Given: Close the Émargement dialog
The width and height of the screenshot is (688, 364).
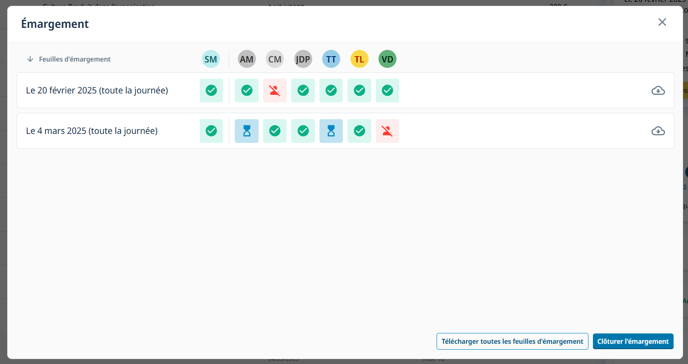Looking at the screenshot, I should [x=662, y=22].
